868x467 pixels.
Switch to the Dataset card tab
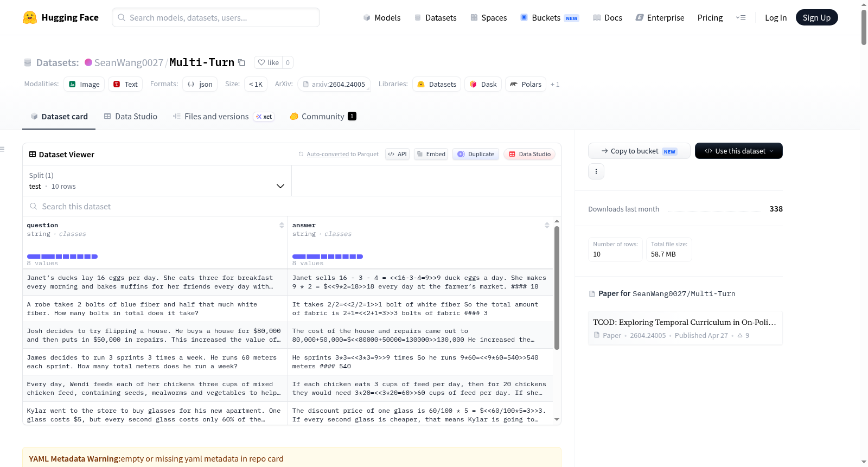click(59, 116)
